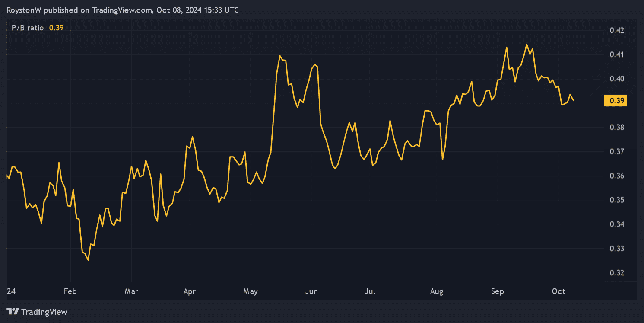Select the P/B ratio legend label
Viewport: 644px width, 323px height.
[x=28, y=28]
